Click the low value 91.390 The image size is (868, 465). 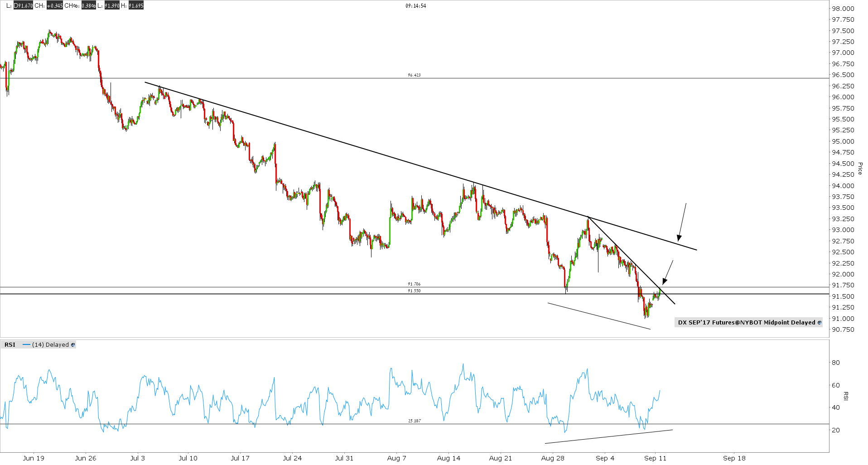112,6
